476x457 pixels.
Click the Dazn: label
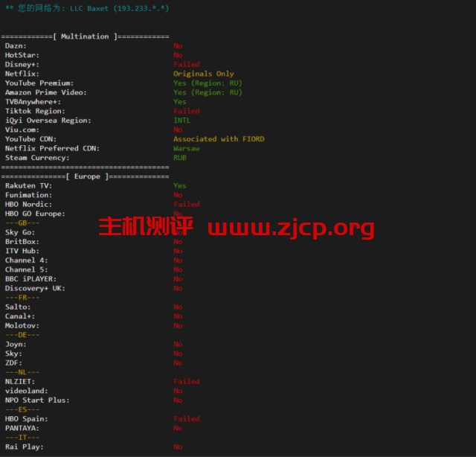tap(16, 46)
